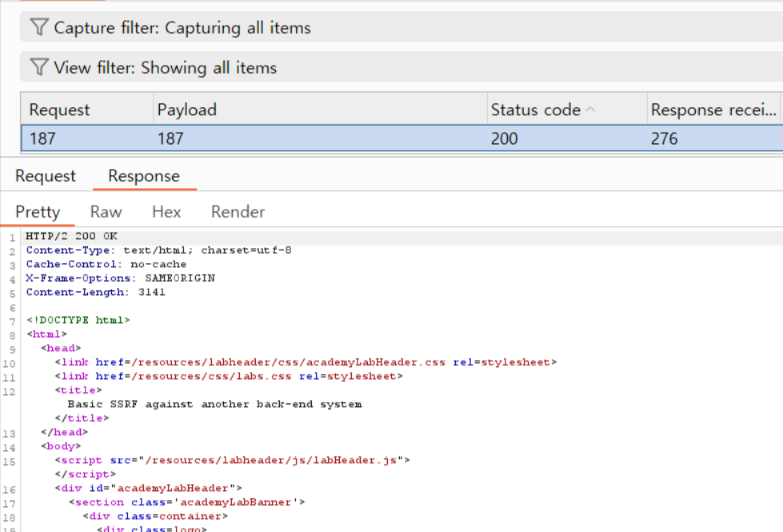Open the View filter: Showing all items bar
Viewport: 783px width, 532px height.
pyautogui.click(x=401, y=67)
